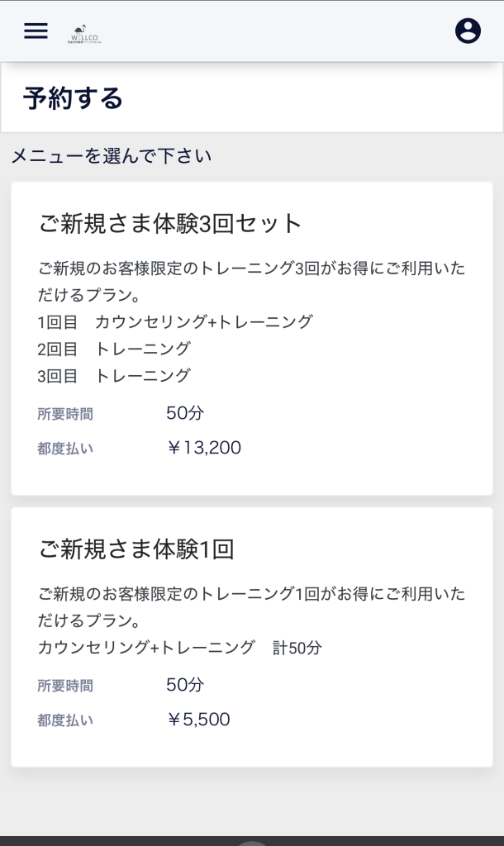Click 所要時間 label in the 3回セット card

65,414
